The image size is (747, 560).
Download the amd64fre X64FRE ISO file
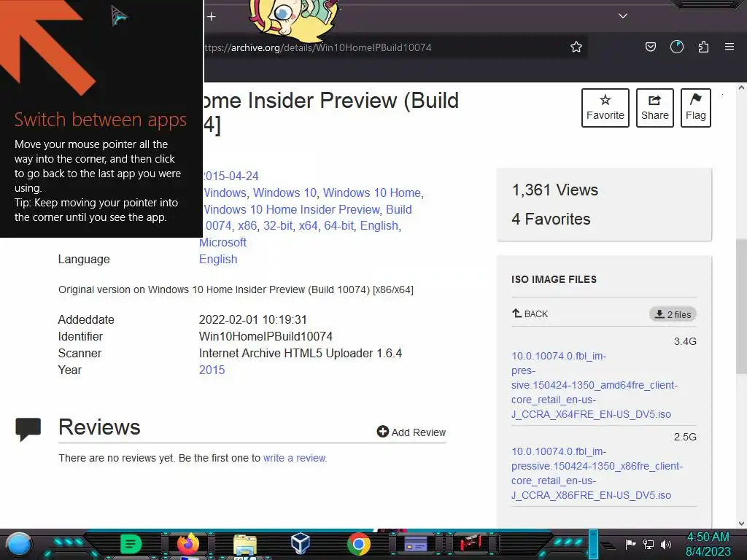(595, 385)
